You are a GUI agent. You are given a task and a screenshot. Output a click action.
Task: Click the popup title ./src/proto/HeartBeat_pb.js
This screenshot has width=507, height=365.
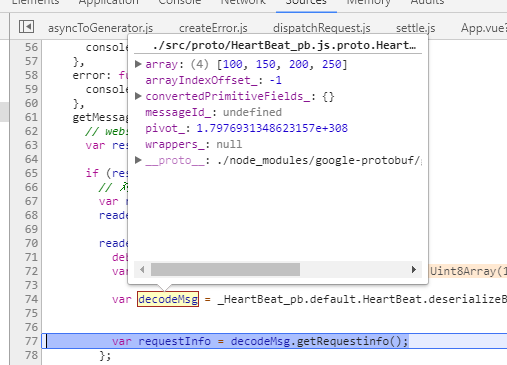pyautogui.click(x=284, y=45)
